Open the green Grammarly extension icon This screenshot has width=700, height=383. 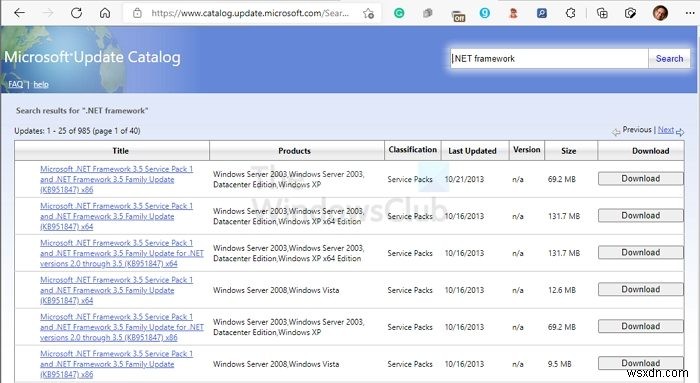[x=399, y=13]
